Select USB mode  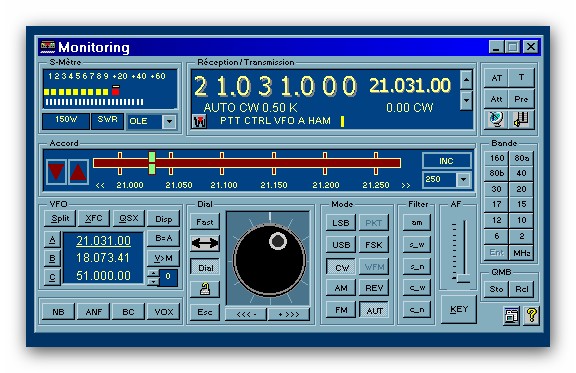(x=341, y=245)
